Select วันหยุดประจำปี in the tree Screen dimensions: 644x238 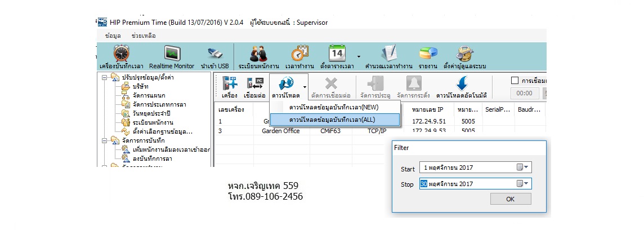tap(151, 113)
